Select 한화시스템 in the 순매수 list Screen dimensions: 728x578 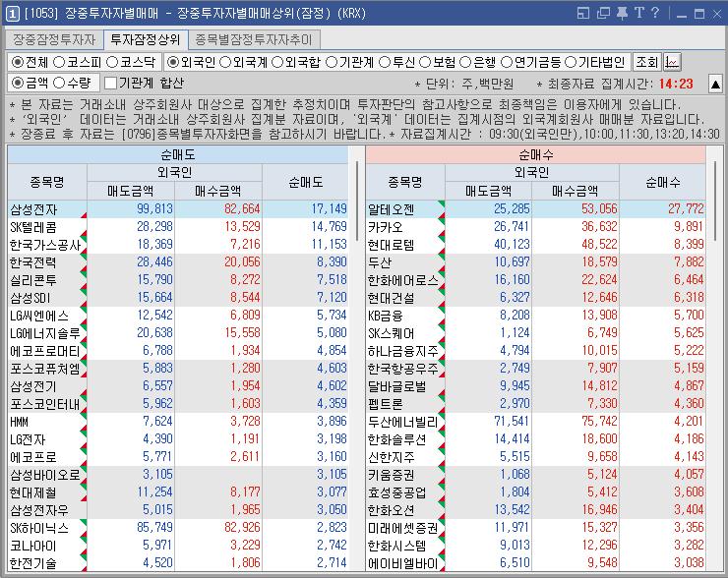(397, 546)
